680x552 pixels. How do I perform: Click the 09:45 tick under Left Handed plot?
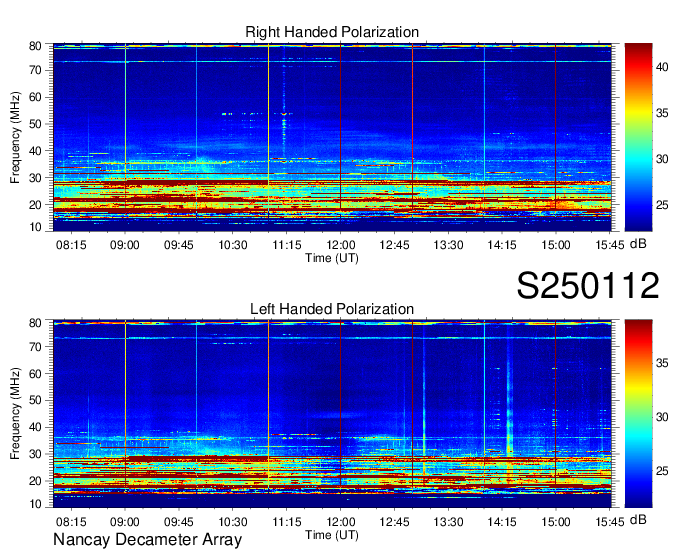click(x=179, y=522)
